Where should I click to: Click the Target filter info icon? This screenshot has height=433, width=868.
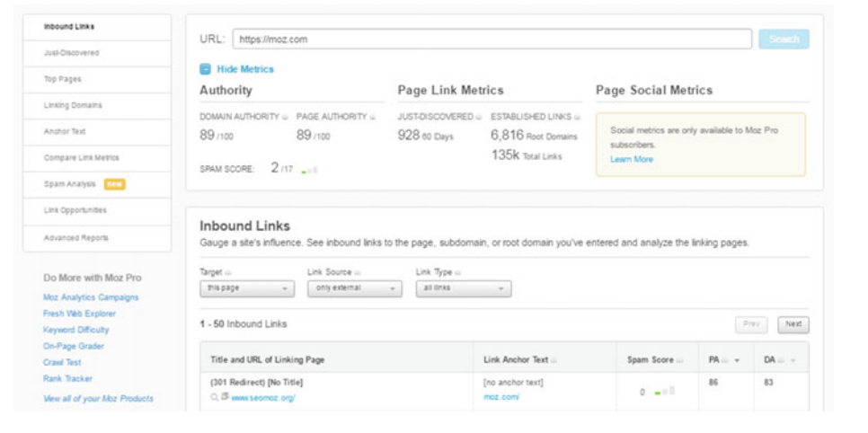[x=228, y=272]
